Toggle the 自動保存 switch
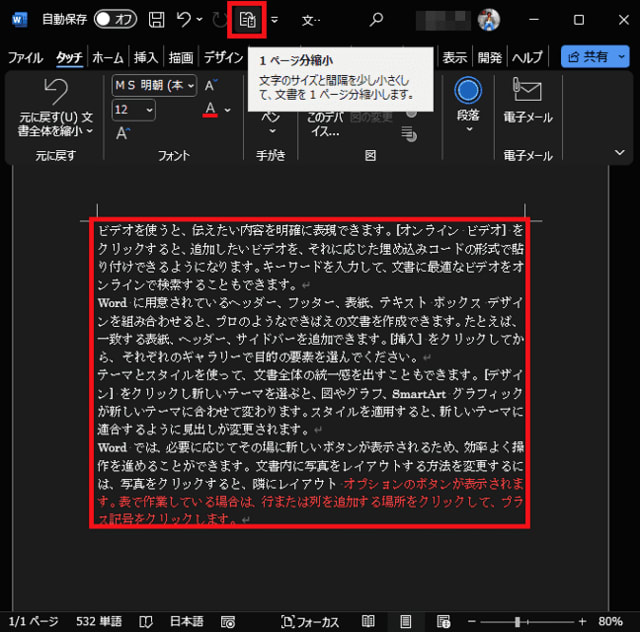The height and width of the screenshot is (632, 640). [116, 19]
